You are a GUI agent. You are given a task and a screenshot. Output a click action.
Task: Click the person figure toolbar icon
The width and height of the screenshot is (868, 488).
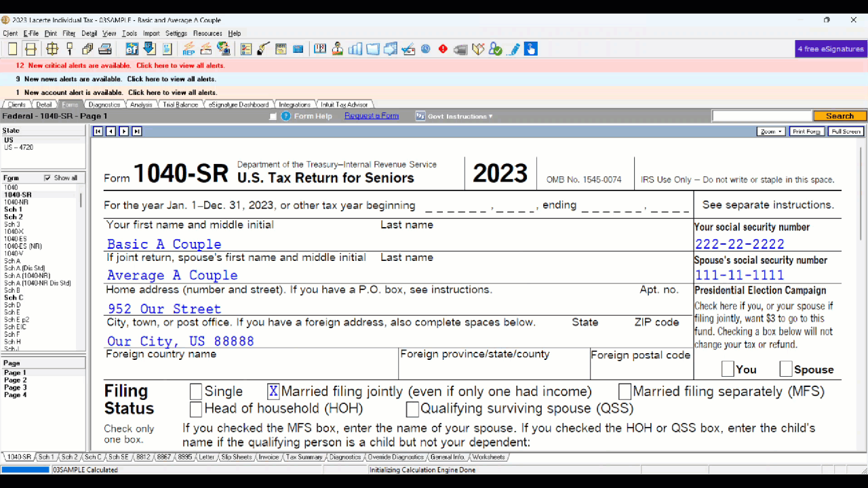tap(337, 49)
